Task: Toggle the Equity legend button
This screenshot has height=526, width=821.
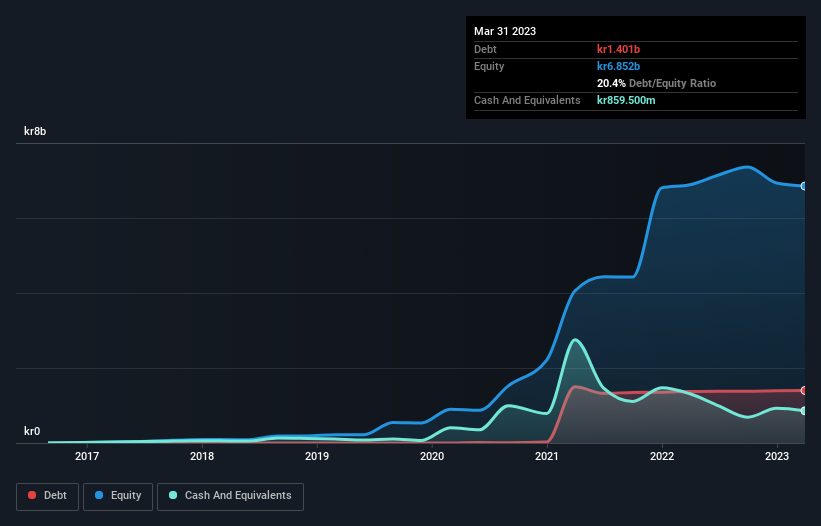Action: pyautogui.click(x=118, y=496)
